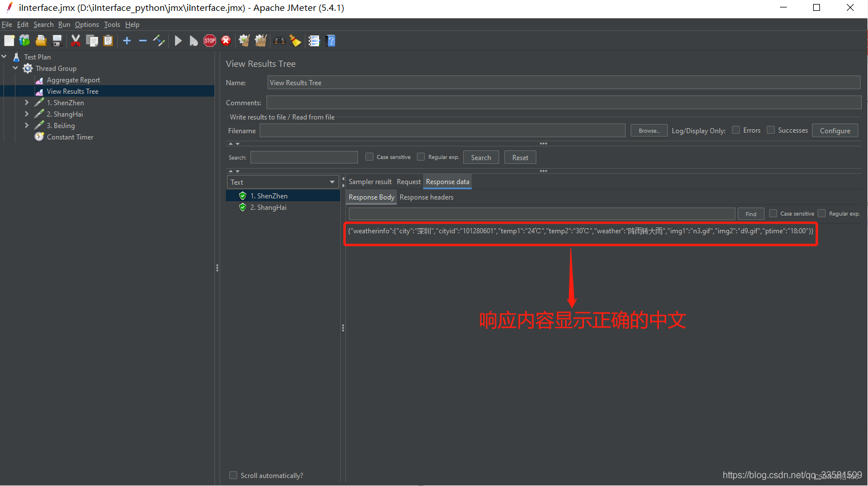
Task: Click the Open file folder icon
Action: 41,41
